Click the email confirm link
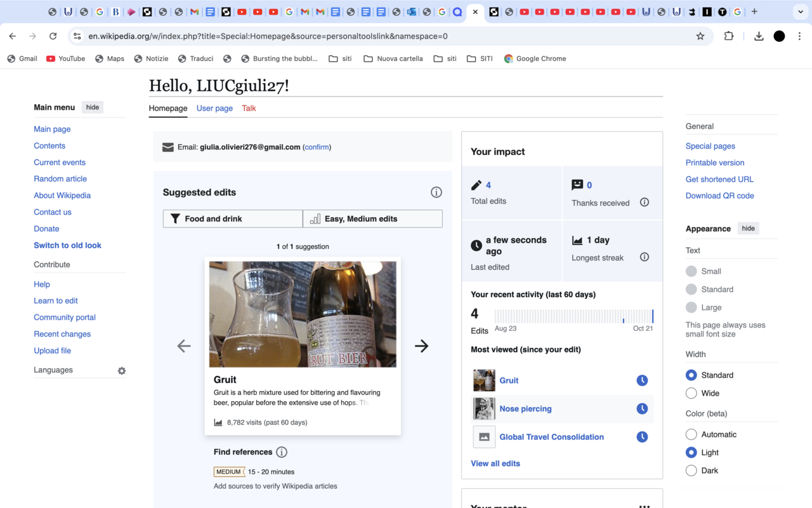 (317, 147)
